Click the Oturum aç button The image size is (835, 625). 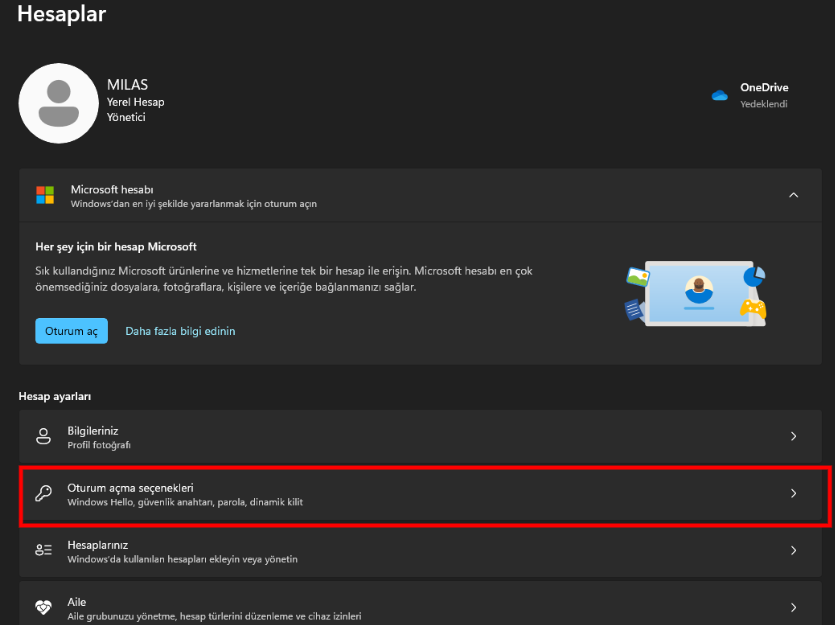tap(71, 331)
